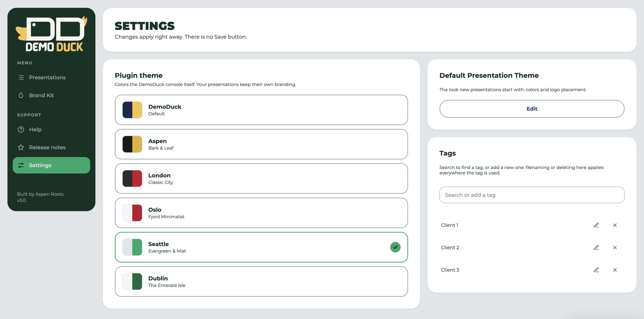This screenshot has height=319, width=644.
Task: Delete the Client 1 tag
Action: [615, 225]
